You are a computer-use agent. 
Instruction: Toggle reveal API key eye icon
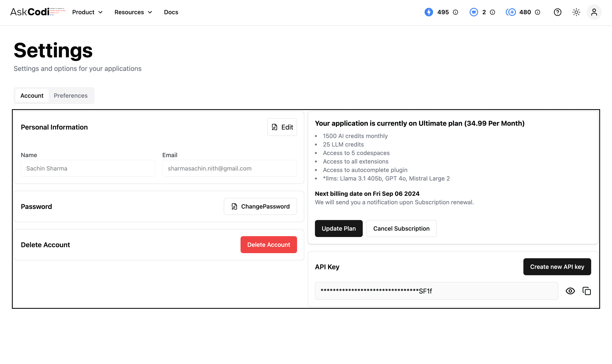570,291
